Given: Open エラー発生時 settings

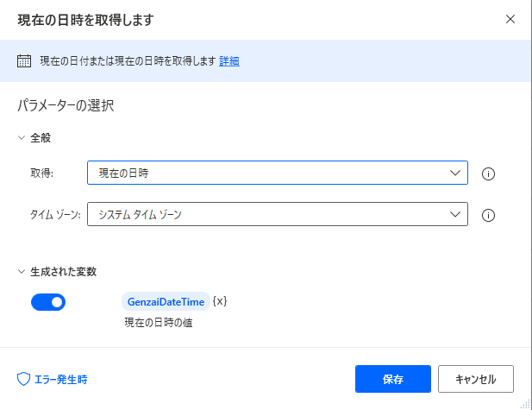Looking at the screenshot, I should pos(59,379).
